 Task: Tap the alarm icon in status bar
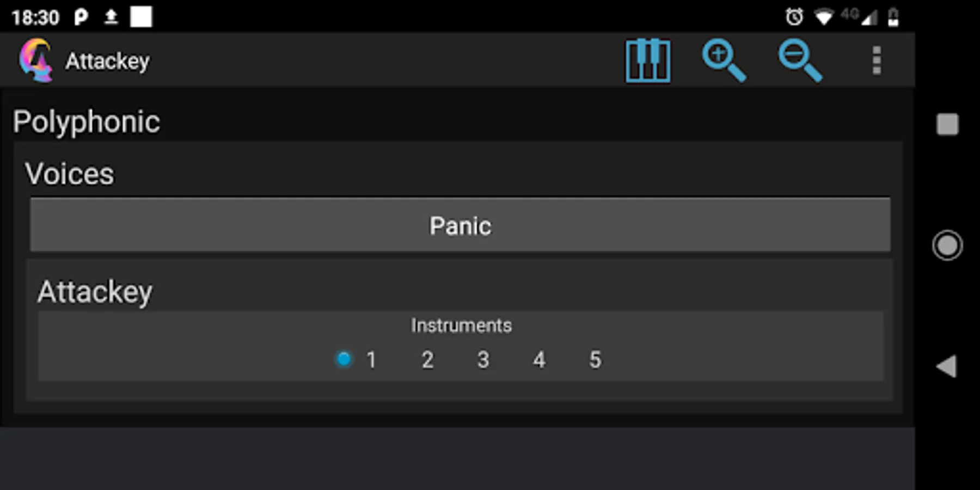pyautogui.click(x=794, y=17)
